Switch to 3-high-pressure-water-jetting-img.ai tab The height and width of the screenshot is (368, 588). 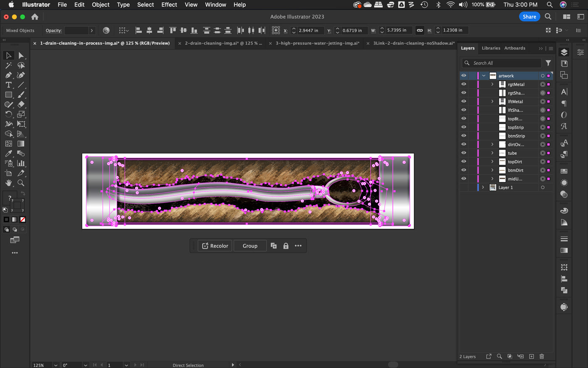318,43
